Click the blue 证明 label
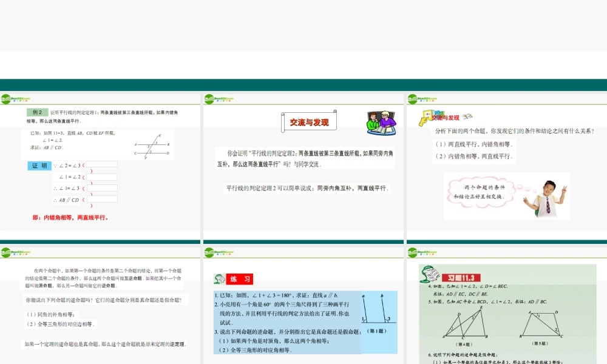 pyautogui.click(x=39, y=166)
